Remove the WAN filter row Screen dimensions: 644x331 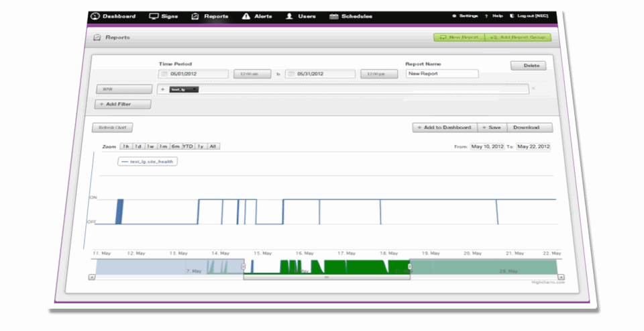click(x=533, y=89)
